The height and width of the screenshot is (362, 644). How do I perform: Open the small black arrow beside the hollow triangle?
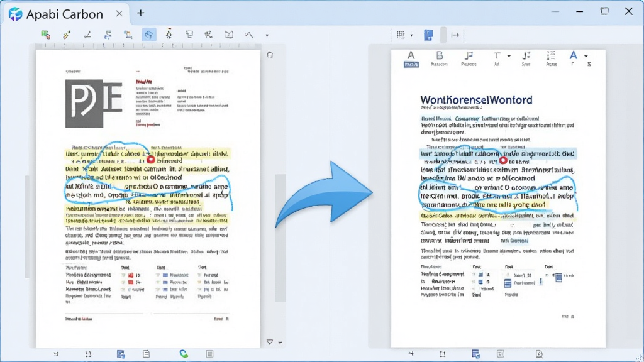(280, 343)
